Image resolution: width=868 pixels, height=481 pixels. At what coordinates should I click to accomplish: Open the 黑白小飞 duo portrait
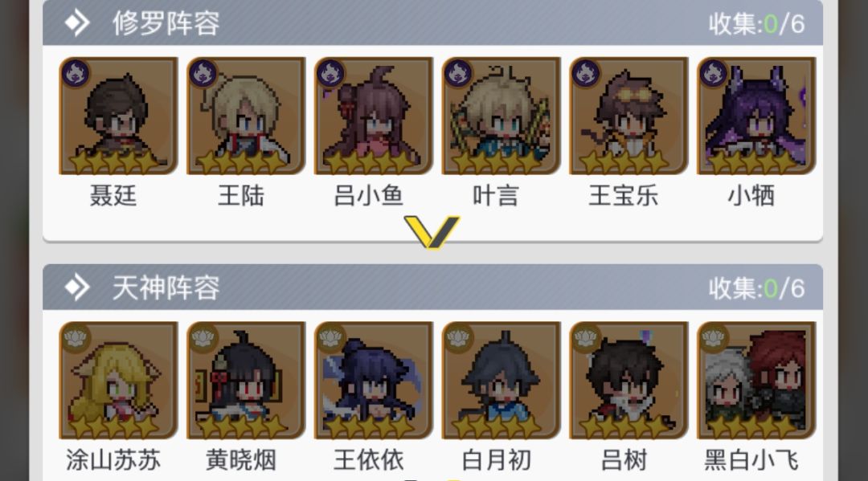(756, 381)
